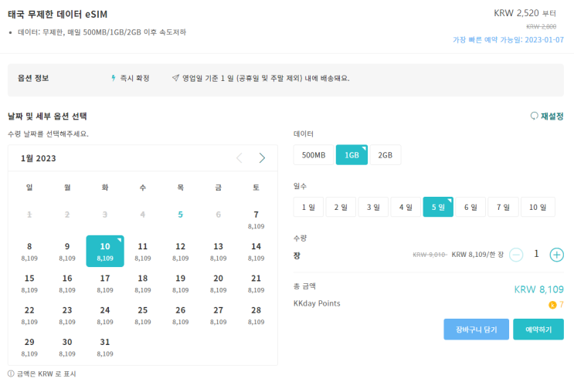Select January 27 on calendar
The image size is (574, 392).
[x=218, y=315]
